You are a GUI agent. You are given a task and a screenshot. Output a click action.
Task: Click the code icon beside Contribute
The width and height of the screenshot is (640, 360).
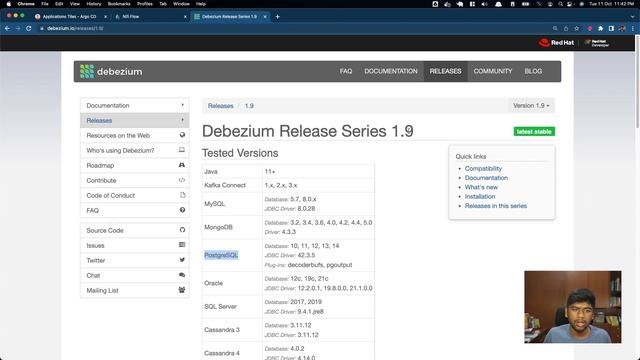click(x=182, y=180)
